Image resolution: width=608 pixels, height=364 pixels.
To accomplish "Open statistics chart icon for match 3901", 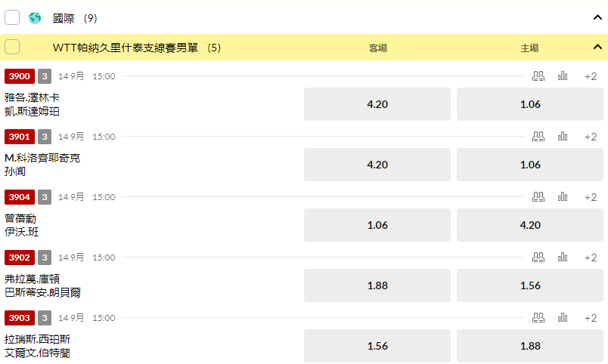I will point(563,137).
